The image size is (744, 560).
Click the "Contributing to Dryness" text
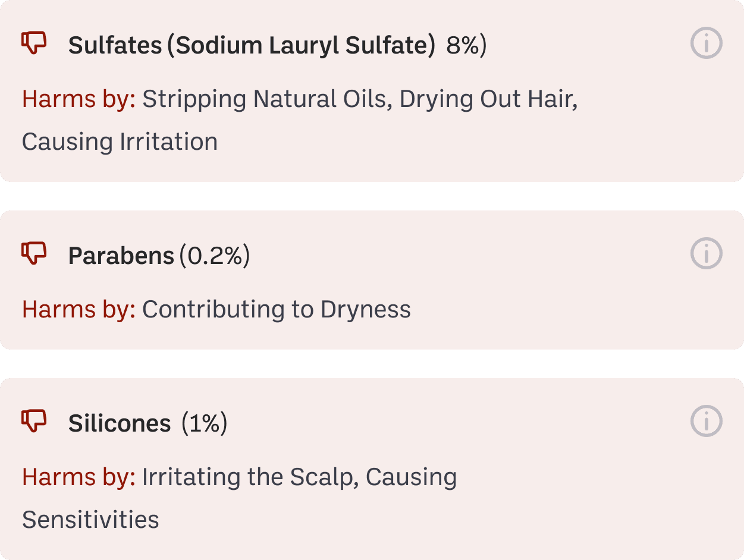pos(276,309)
